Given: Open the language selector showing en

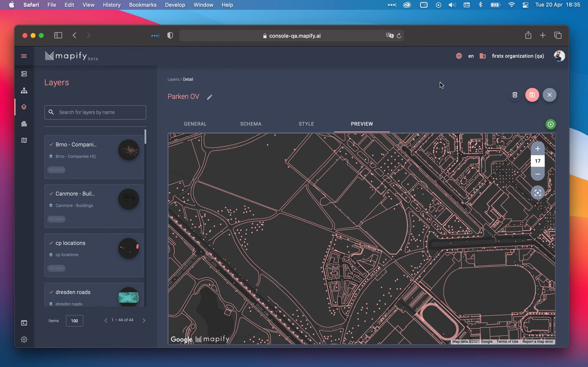Looking at the screenshot, I should pyautogui.click(x=470, y=56).
